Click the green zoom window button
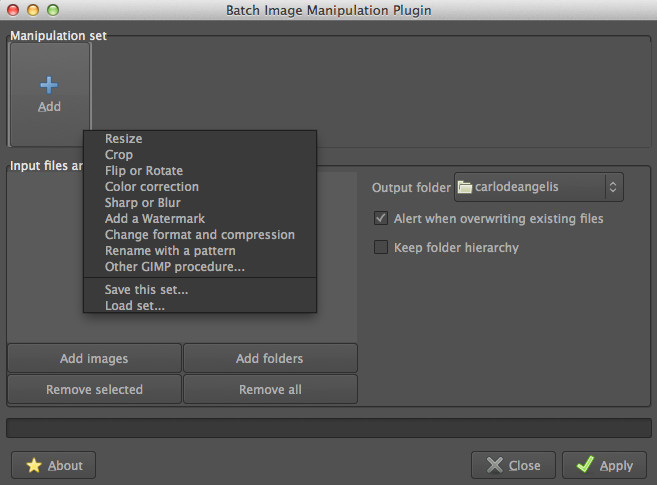The height and width of the screenshot is (485, 657). [x=53, y=10]
